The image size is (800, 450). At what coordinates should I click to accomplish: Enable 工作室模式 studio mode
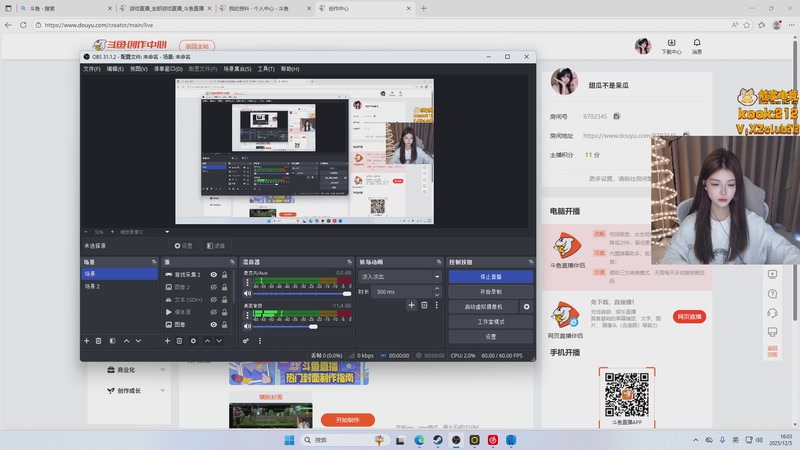point(491,321)
